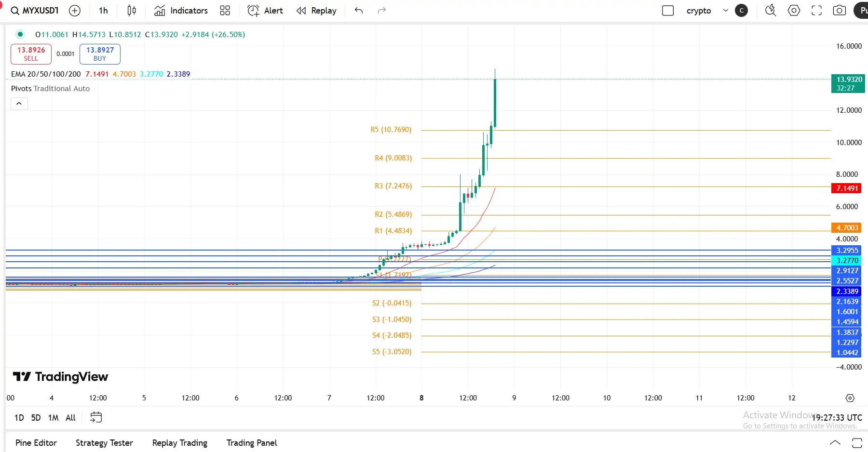Create a new Alert
This screenshot has height=452, width=868.
tap(265, 11)
